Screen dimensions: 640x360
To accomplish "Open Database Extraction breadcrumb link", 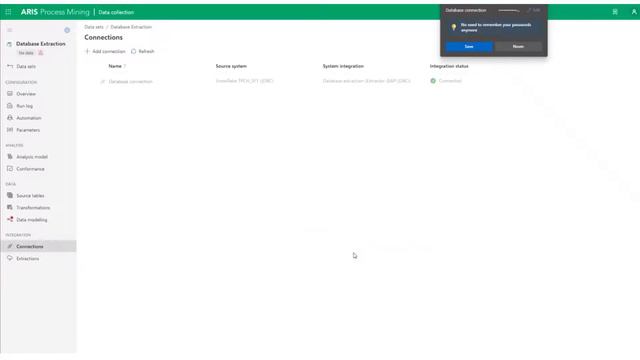I will pyautogui.click(x=131, y=27).
